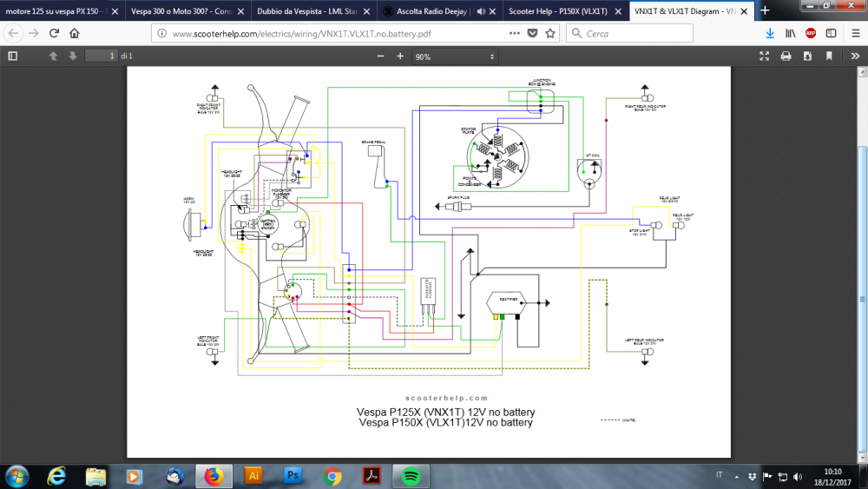
Task: Click the Cerca search field
Action: pyautogui.click(x=629, y=33)
